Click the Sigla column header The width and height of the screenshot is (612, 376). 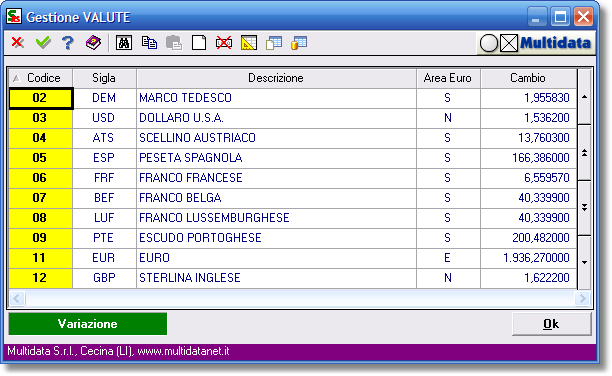tap(104, 78)
